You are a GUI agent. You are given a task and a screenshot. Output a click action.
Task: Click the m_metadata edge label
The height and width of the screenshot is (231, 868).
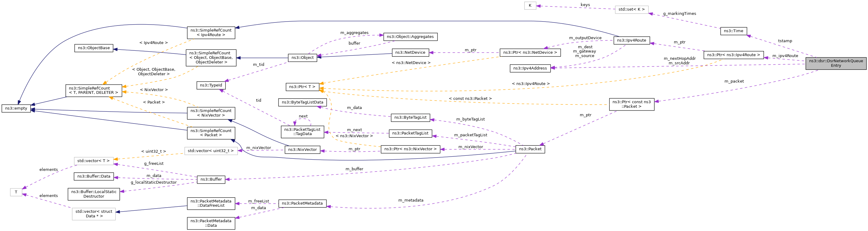pos(411,200)
